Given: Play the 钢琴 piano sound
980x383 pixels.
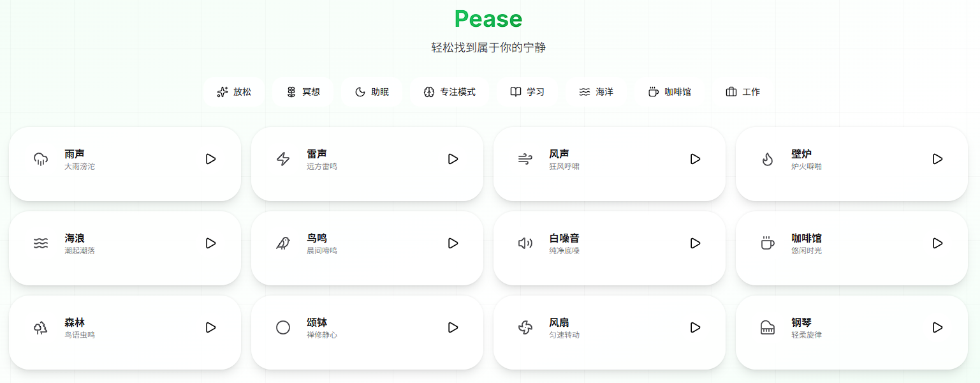Looking at the screenshot, I should (x=937, y=328).
